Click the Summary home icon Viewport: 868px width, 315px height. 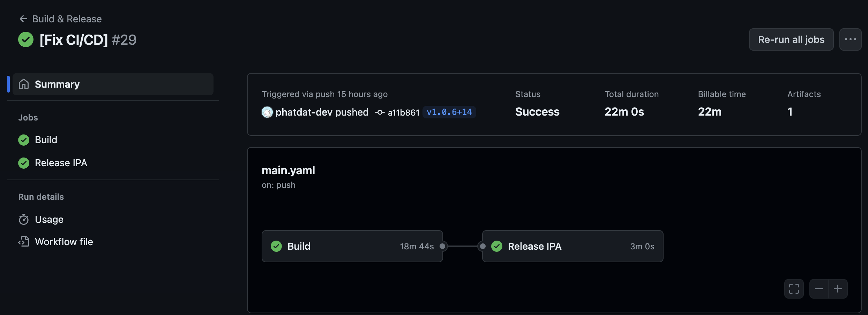24,84
